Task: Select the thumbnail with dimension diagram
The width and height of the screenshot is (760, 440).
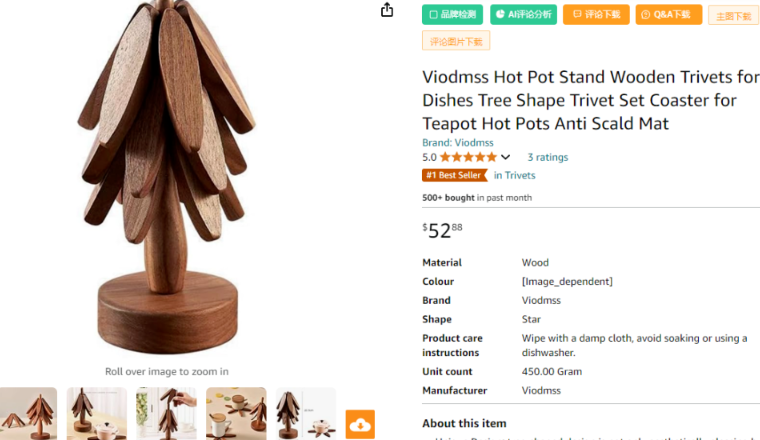Action: [x=305, y=414]
